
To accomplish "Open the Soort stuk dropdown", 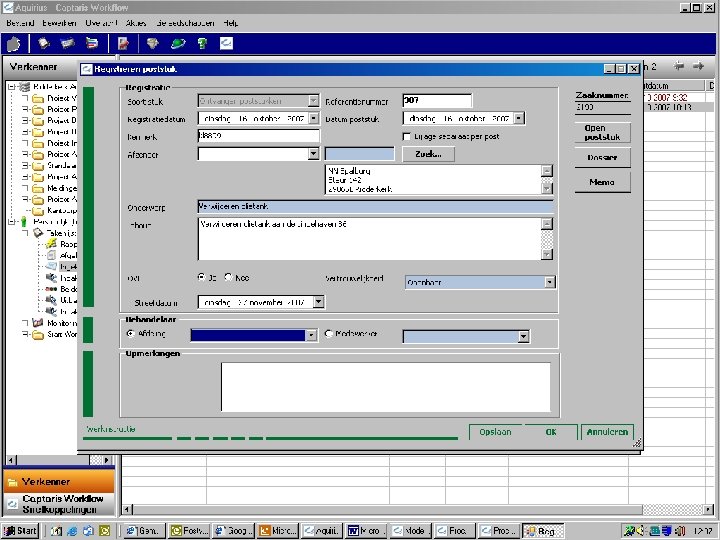I will [x=313, y=101].
